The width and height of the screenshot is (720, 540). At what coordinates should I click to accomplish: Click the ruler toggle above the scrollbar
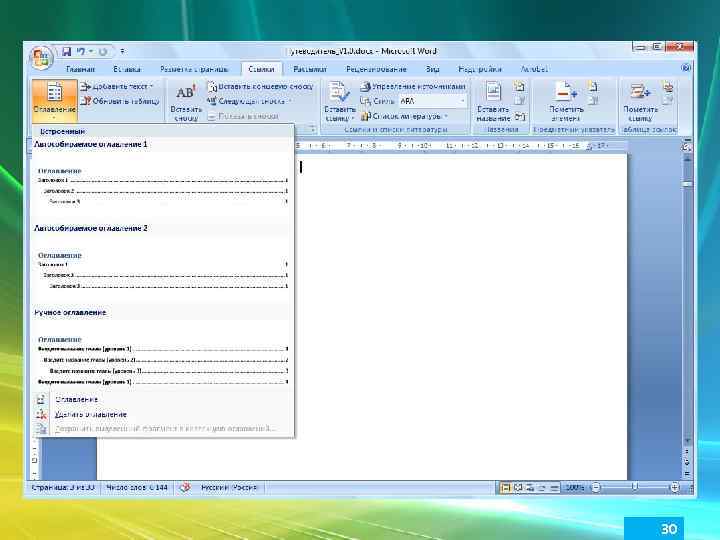point(687,147)
